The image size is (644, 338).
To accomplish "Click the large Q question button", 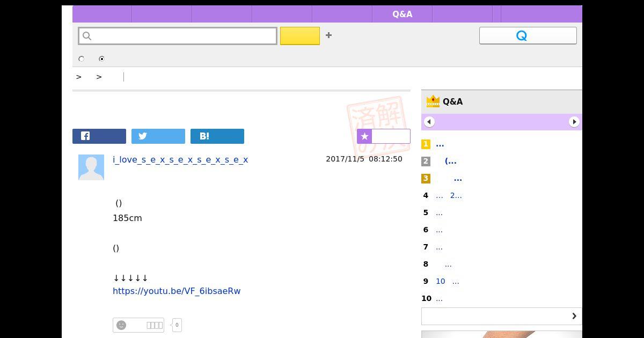I will [x=528, y=35].
